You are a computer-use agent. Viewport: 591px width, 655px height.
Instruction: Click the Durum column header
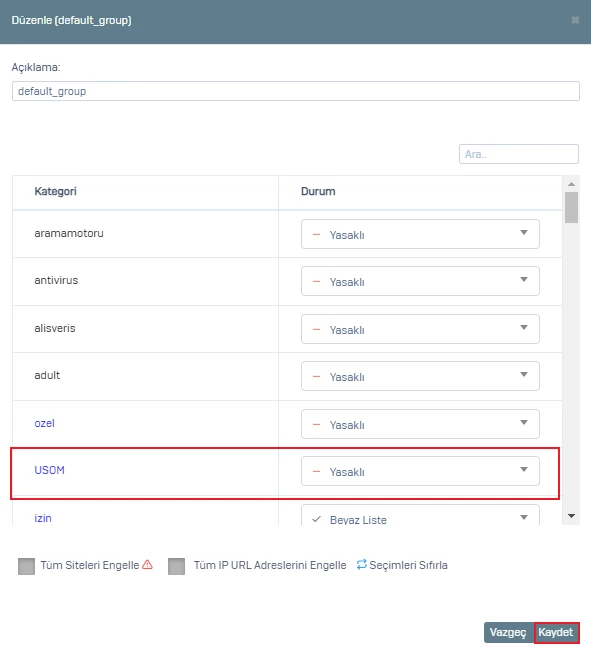point(318,191)
